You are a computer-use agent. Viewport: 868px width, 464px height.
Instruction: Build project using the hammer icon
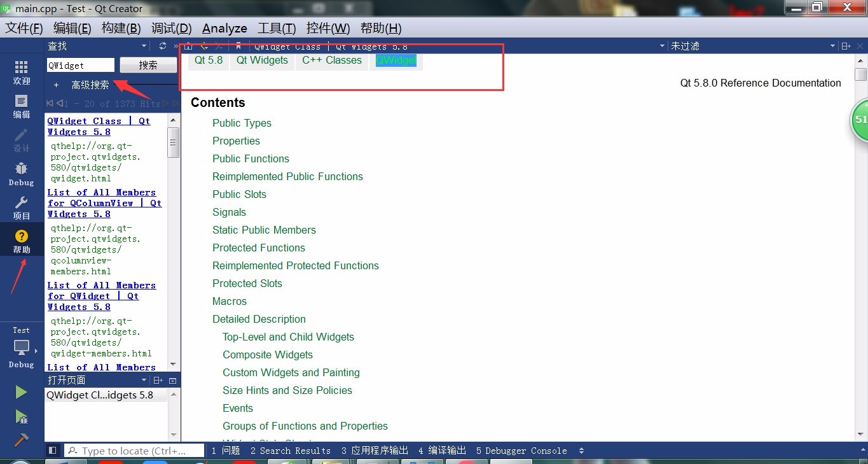22,440
